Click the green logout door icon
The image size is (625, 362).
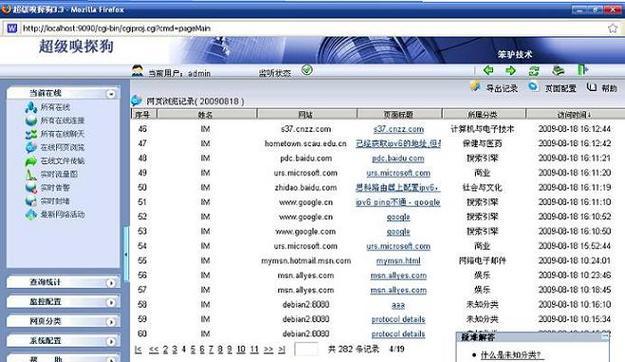[x=582, y=70]
